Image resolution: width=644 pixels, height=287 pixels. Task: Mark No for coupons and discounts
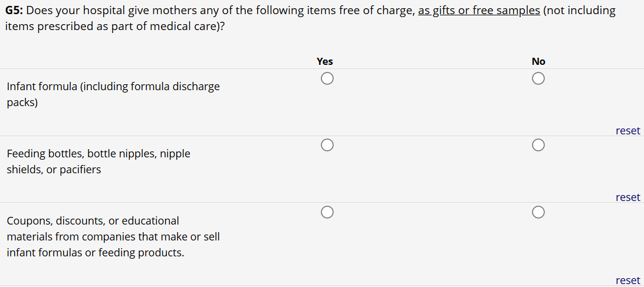click(x=537, y=212)
